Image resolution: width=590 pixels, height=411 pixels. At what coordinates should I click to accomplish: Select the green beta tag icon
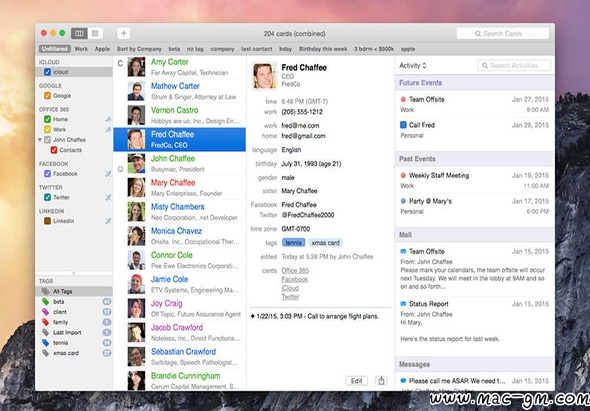46,301
